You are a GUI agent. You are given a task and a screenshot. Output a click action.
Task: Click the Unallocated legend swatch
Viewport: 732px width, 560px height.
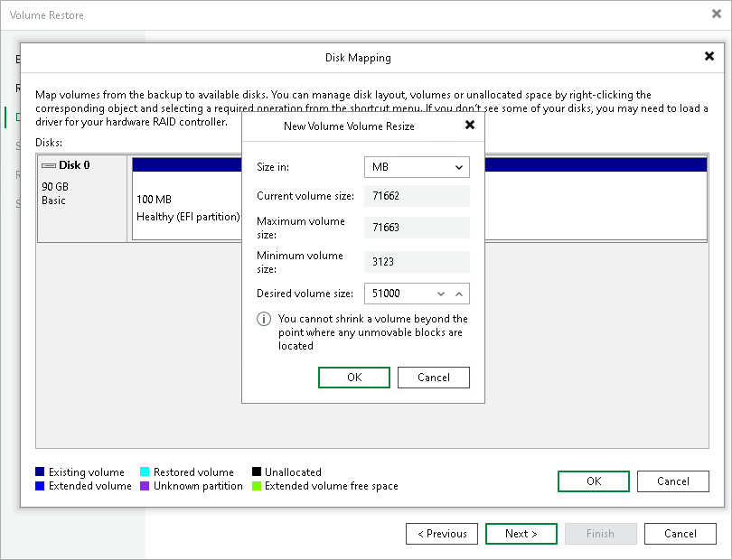(x=258, y=471)
